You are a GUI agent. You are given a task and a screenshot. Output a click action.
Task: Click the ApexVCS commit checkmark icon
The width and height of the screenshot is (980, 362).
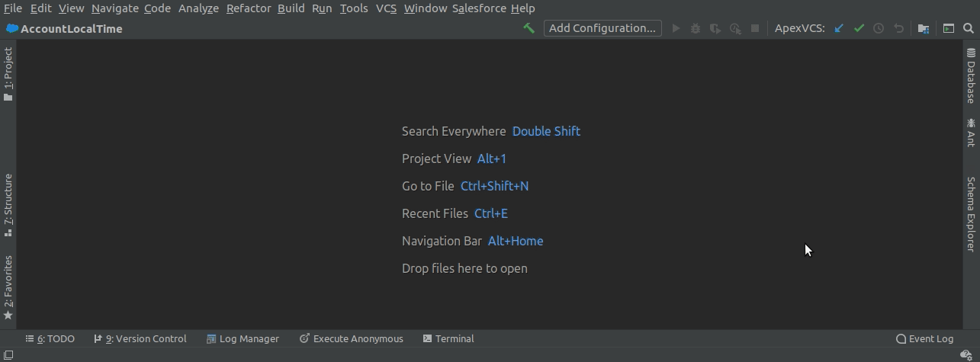coord(859,28)
